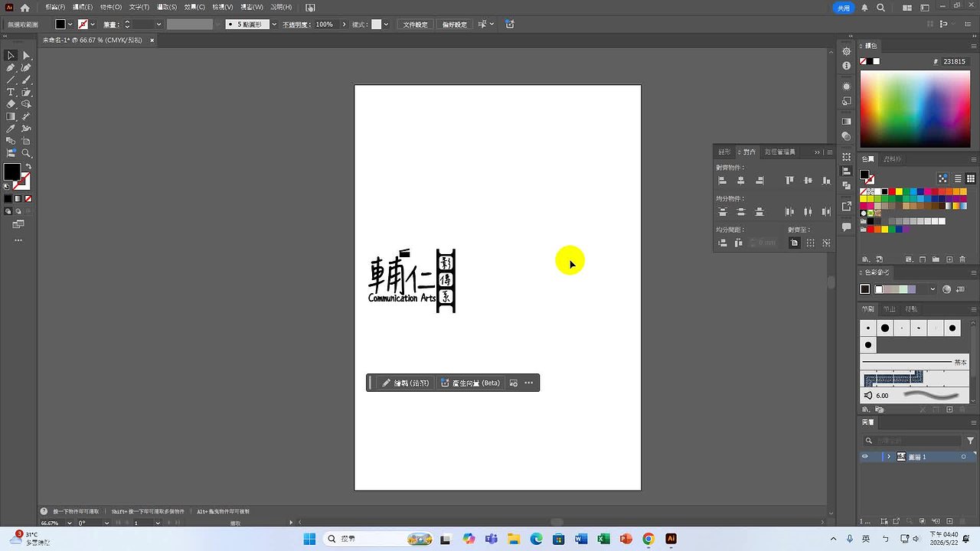
Task: Click vertical align top icon
Action: pos(789,181)
